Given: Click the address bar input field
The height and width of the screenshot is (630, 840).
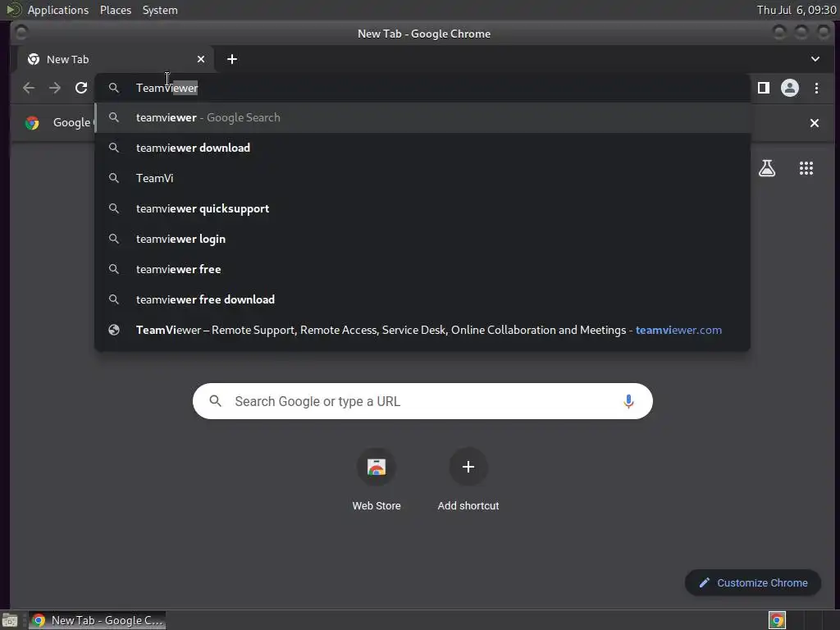Looking at the screenshot, I should pyautogui.click(x=422, y=88).
